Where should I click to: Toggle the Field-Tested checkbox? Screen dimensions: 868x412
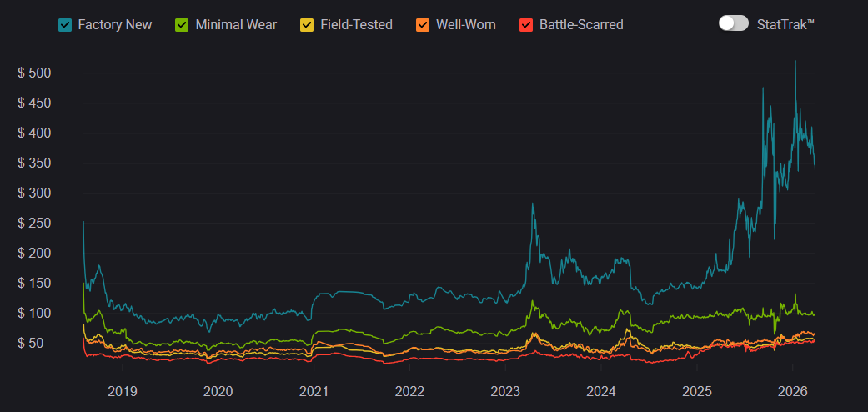(308, 24)
